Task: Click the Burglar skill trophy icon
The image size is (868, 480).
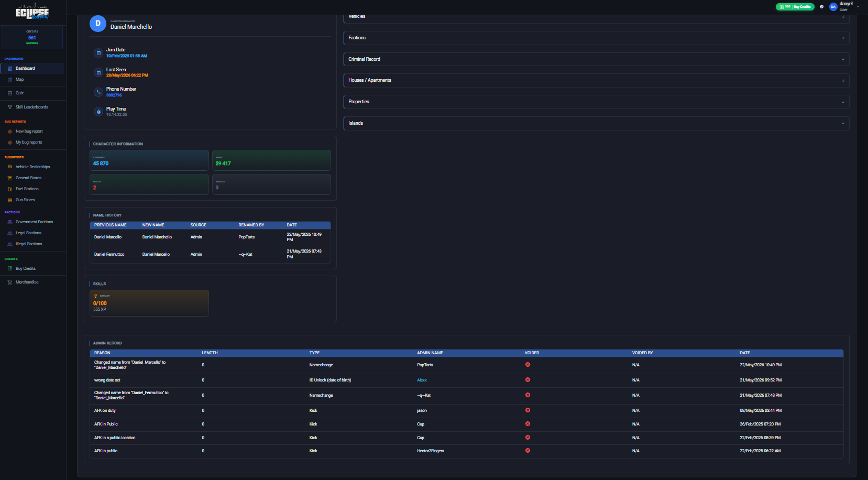Action: tap(95, 296)
